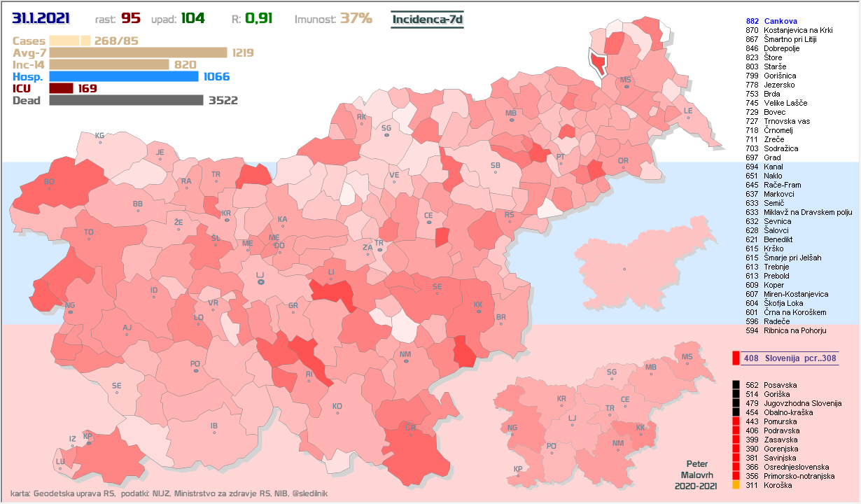Click the blue Hosp. bar
The image size is (861, 504).
pos(124,76)
